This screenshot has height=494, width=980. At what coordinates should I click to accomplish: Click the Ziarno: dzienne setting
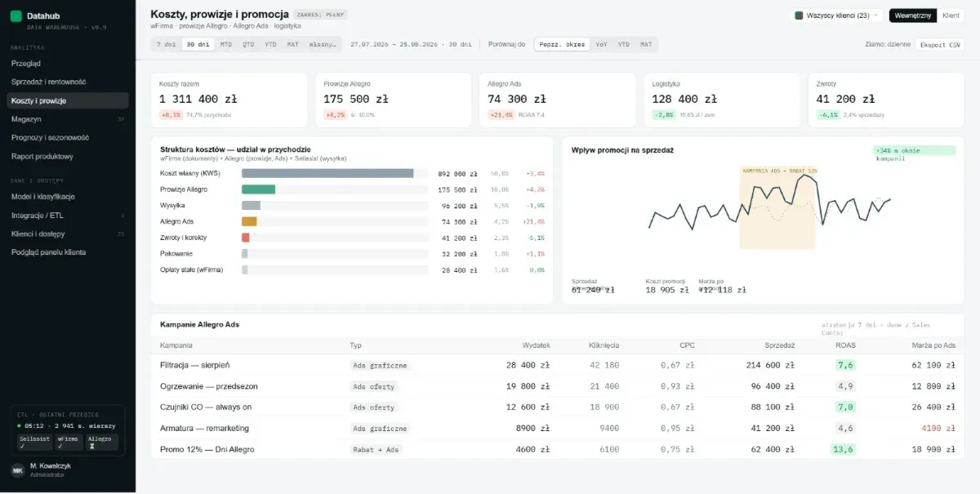888,44
